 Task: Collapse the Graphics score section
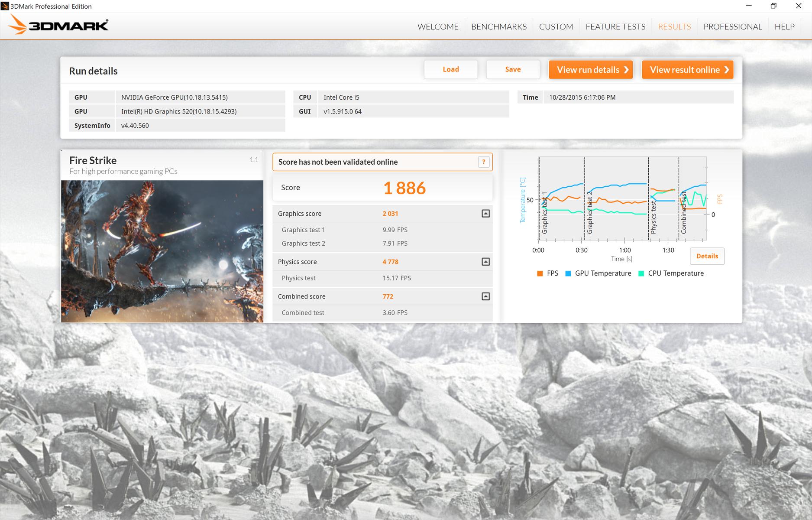click(x=485, y=214)
